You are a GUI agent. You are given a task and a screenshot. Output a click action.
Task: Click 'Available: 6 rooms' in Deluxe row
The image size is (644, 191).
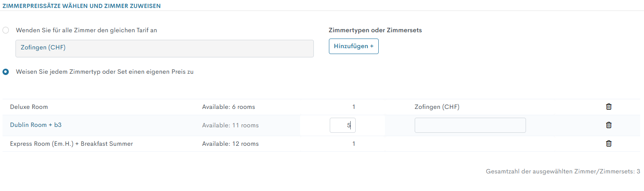[x=228, y=107]
